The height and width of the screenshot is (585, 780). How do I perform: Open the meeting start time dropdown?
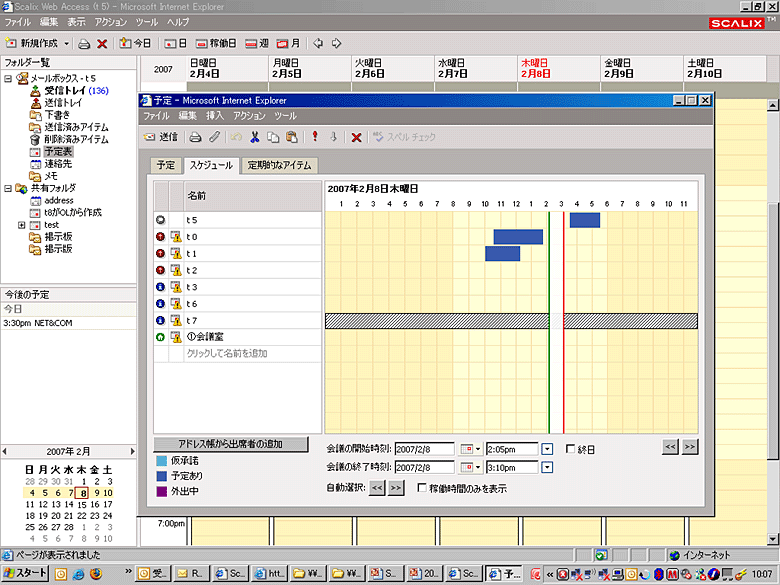tap(547, 449)
